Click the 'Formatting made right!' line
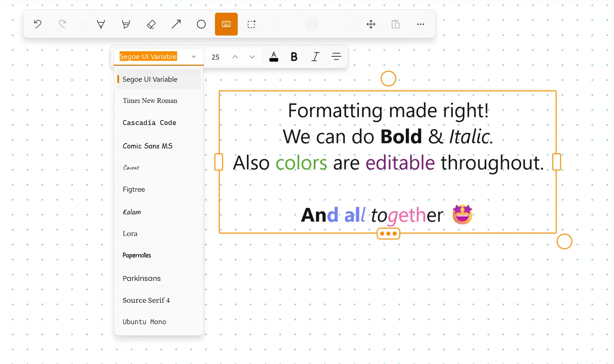The width and height of the screenshot is (614, 364). pos(388,111)
